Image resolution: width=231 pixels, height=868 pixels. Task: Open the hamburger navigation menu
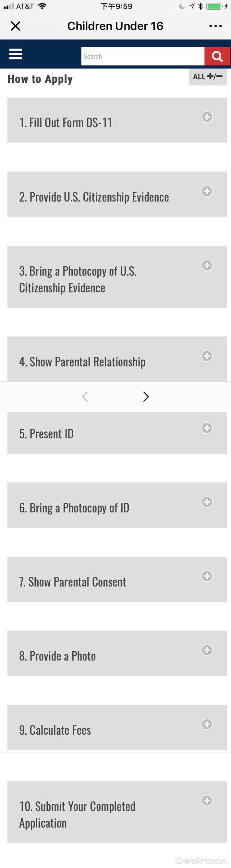pos(16,54)
